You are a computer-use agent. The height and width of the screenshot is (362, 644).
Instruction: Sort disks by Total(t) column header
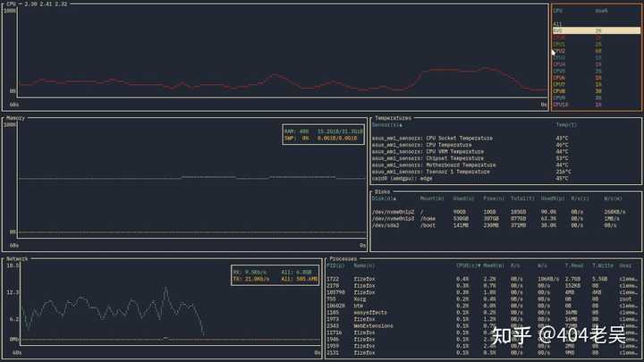coord(522,198)
